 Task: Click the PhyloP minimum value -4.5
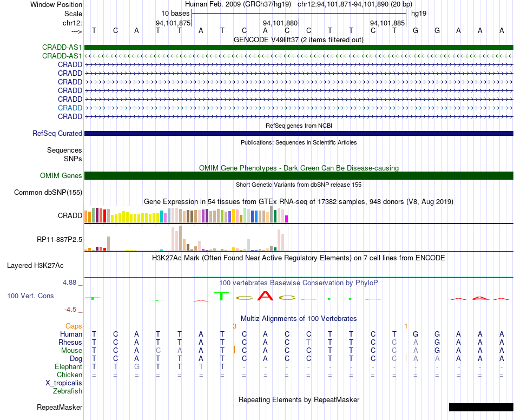(x=70, y=310)
